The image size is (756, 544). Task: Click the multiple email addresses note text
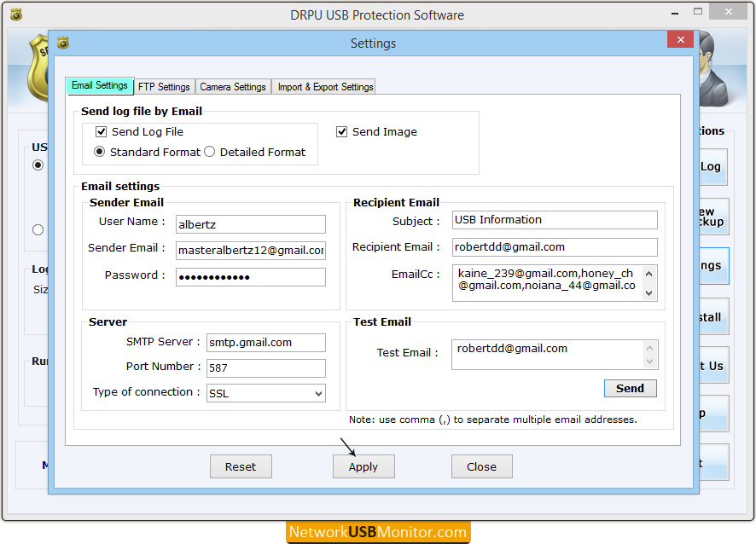coord(492,420)
